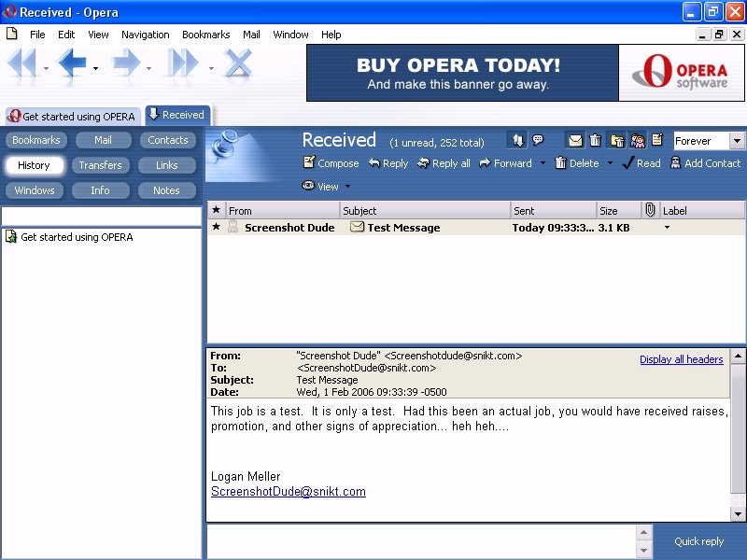The width and height of the screenshot is (747, 560).
Task: Open the Navigation menu
Action: [146, 35]
